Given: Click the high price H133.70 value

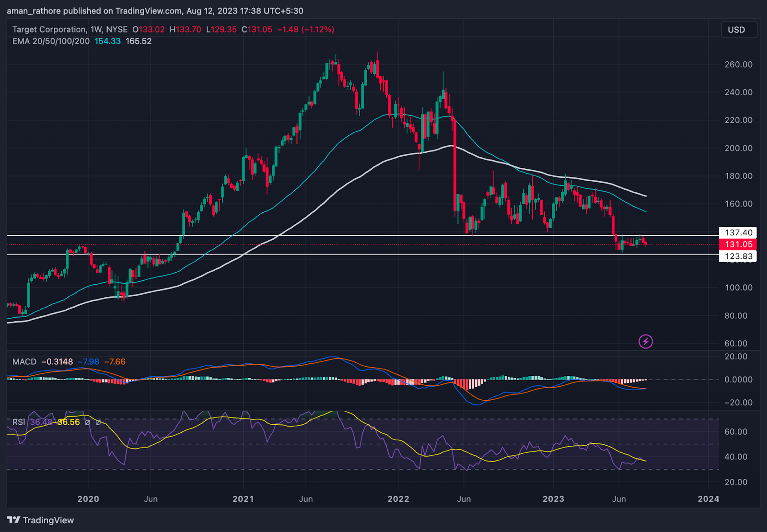Looking at the screenshot, I should (x=186, y=29).
